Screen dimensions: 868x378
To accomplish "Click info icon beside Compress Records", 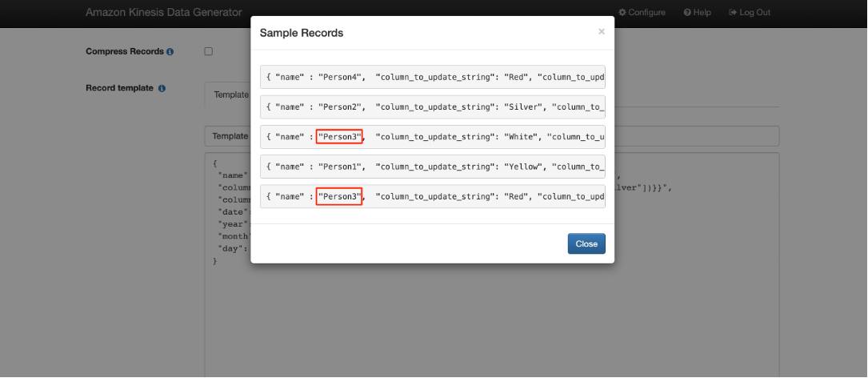I will [170, 51].
